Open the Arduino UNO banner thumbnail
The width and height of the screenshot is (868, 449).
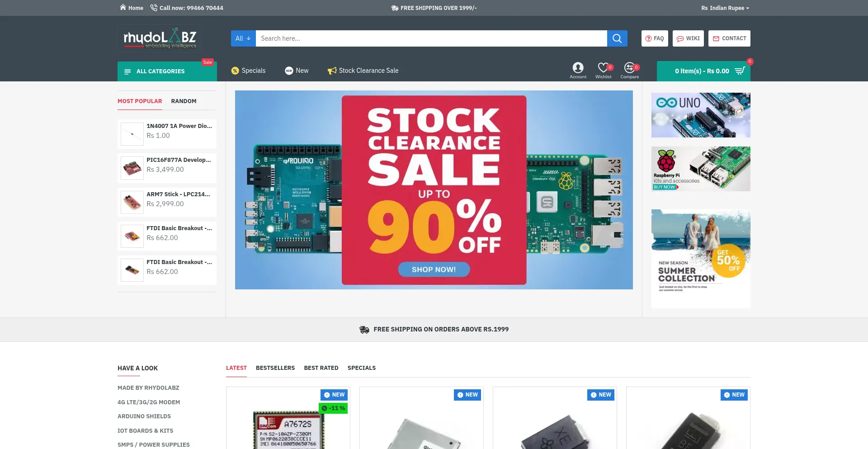point(701,115)
